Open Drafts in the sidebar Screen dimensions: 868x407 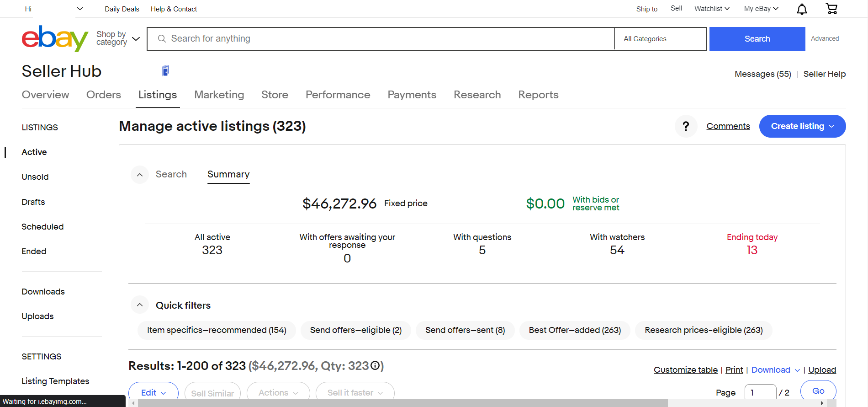tap(33, 202)
